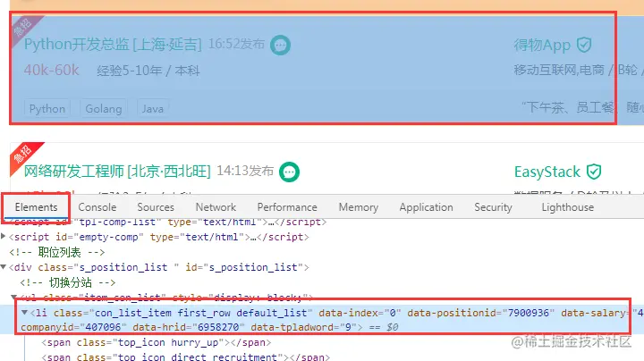Select the 职位列表 comment line
This screenshot has width=644, height=361.
pyautogui.click(x=56, y=252)
